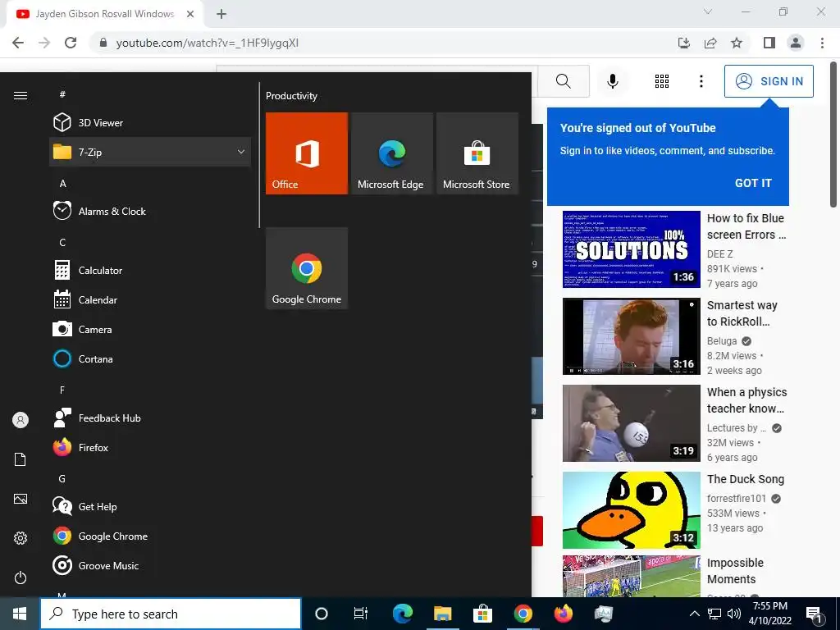Click the Office tile in Productivity

pyautogui.click(x=307, y=153)
